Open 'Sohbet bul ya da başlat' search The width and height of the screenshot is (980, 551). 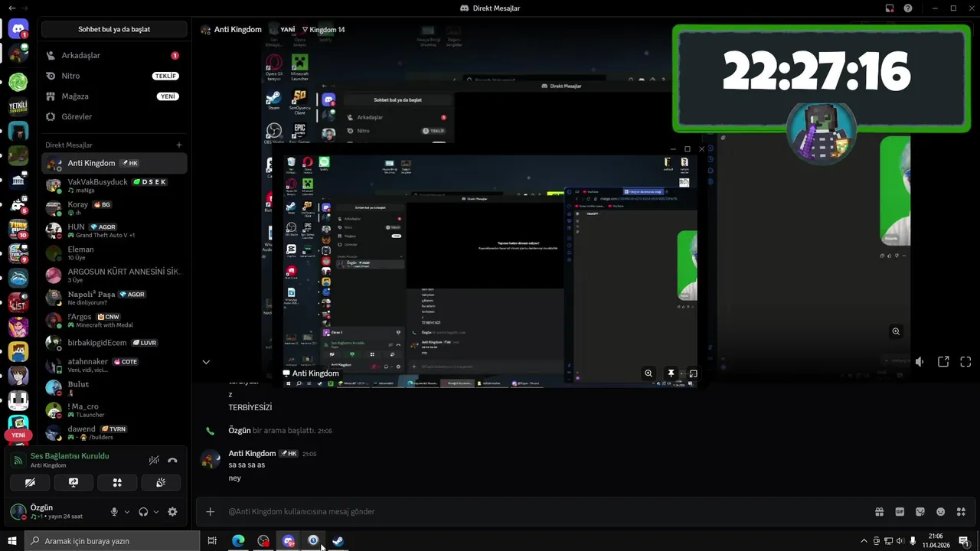point(114,29)
